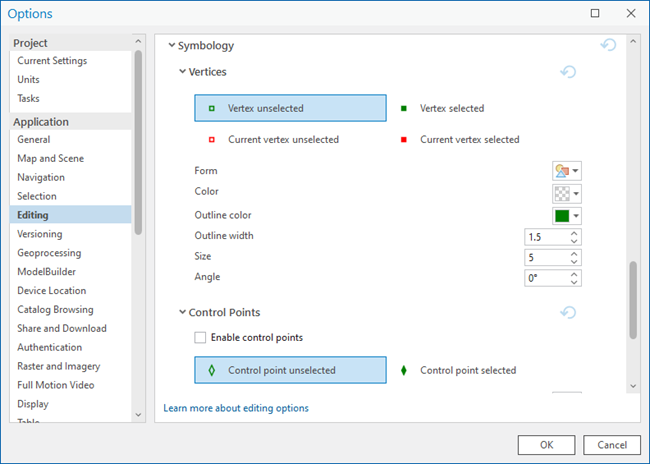Open the Form shape dropdown

567,171
